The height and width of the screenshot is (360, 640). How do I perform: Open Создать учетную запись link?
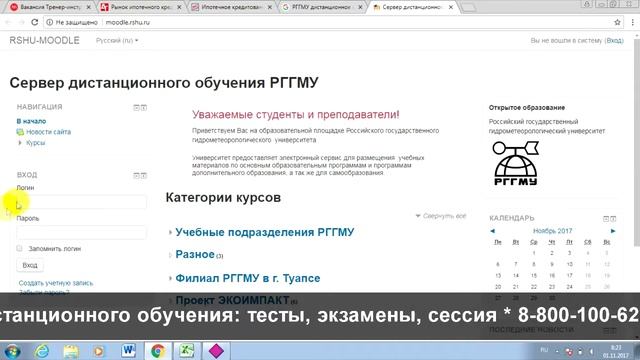[x=56, y=283]
